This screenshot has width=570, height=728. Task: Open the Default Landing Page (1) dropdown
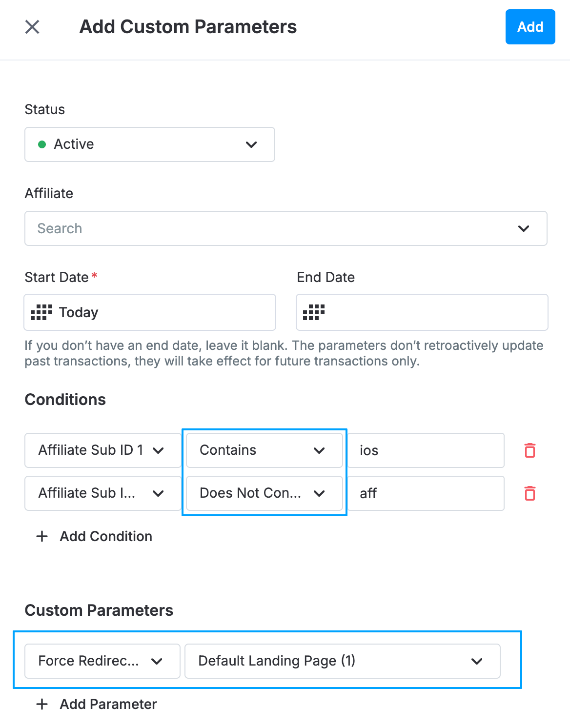tap(343, 661)
